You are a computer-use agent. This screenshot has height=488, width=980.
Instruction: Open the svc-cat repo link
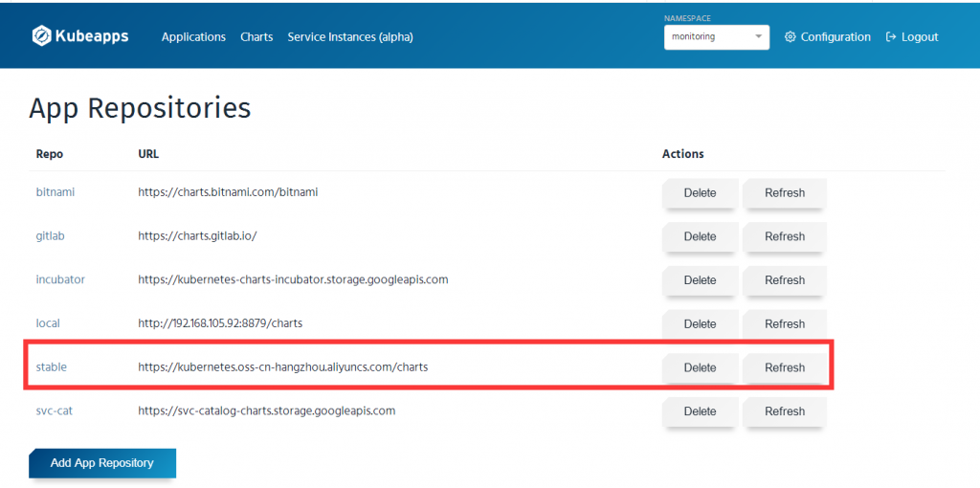54,411
